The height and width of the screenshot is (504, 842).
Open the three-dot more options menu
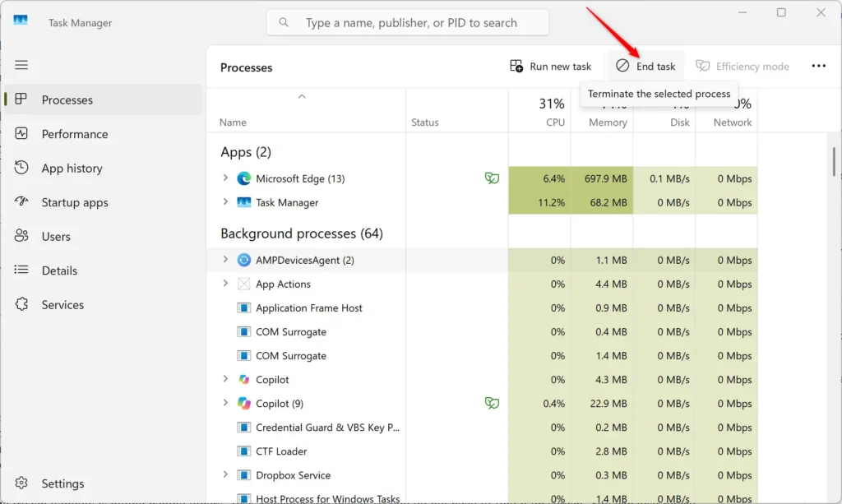pyautogui.click(x=818, y=66)
